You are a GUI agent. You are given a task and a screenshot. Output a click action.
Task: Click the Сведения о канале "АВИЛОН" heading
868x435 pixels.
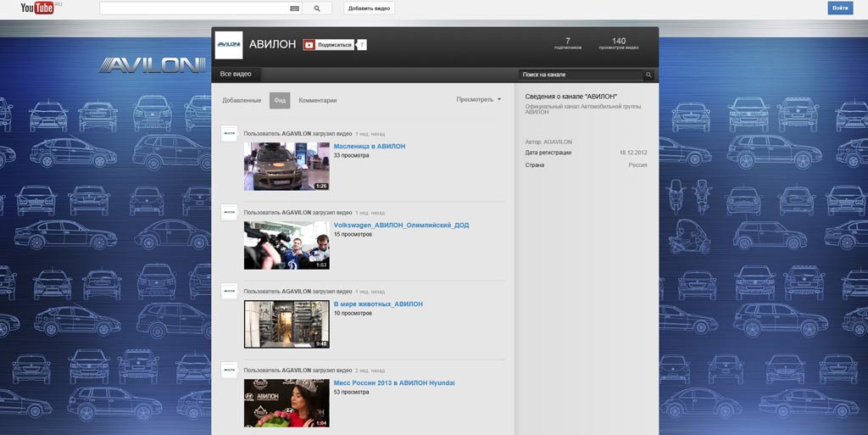(570, 97)
